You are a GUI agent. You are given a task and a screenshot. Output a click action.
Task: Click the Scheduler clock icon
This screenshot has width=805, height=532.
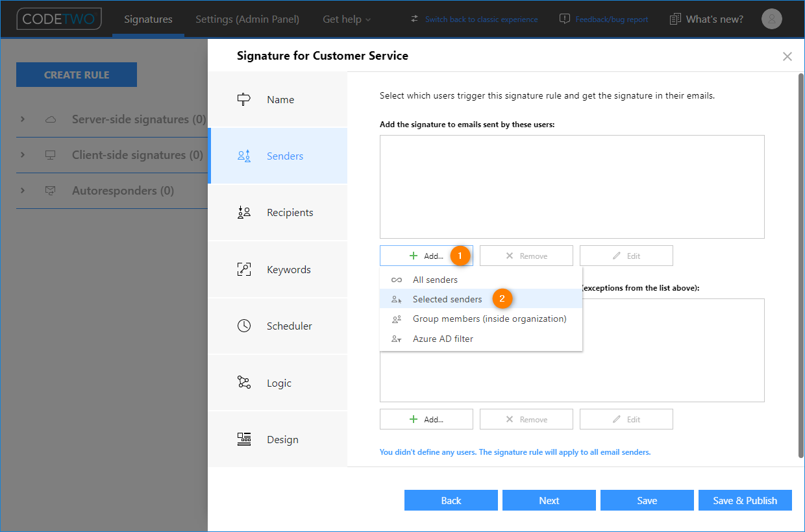click(244, 326)
